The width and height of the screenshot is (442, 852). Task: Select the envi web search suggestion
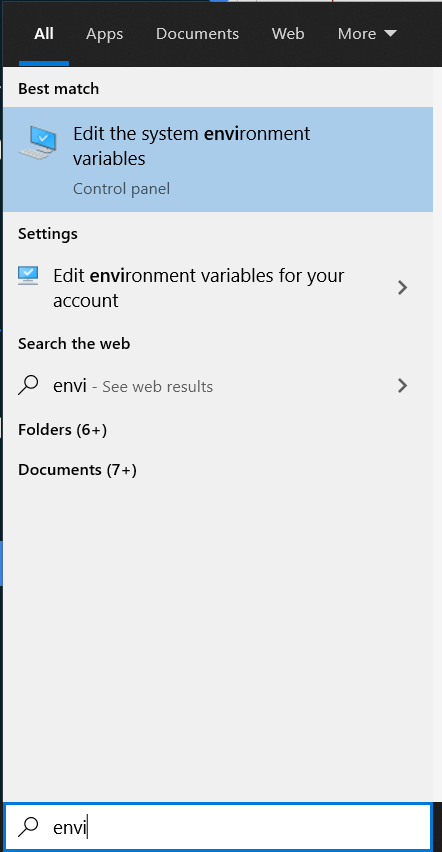pyautogui.click(x=218, y=386)
